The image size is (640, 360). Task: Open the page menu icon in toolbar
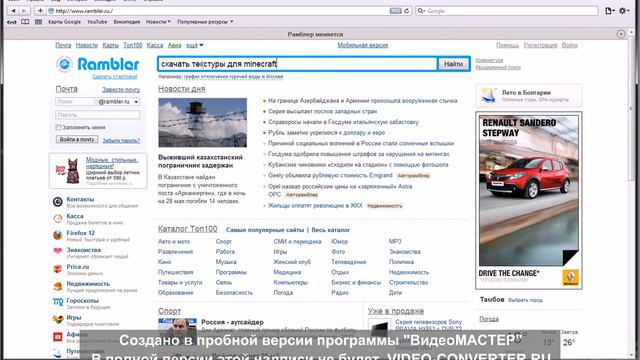pos(609,11)
